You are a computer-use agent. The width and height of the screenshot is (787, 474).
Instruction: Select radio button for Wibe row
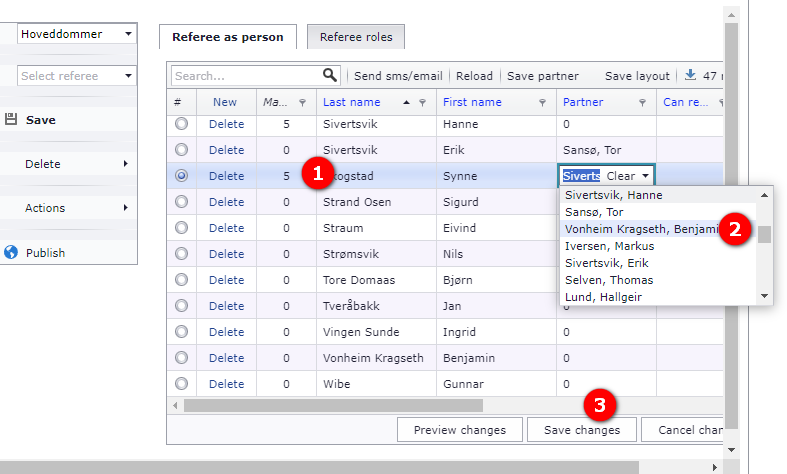point(182,384)
